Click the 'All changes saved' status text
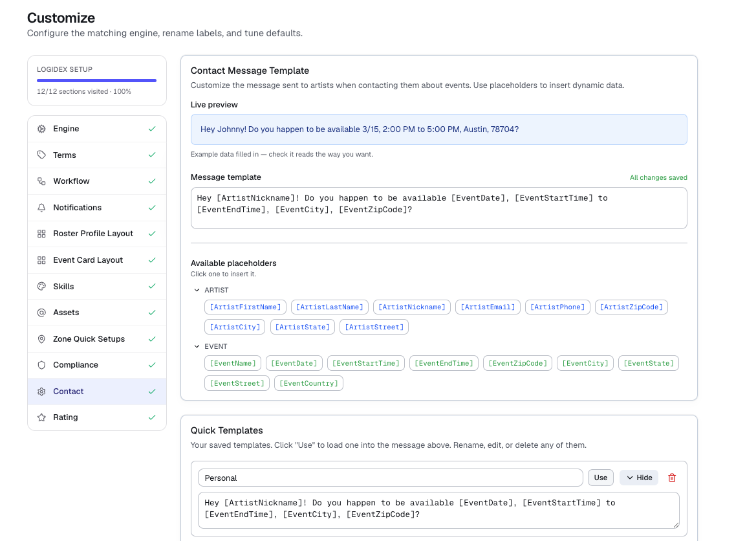 pyautogui.click(x=658, y=177)
